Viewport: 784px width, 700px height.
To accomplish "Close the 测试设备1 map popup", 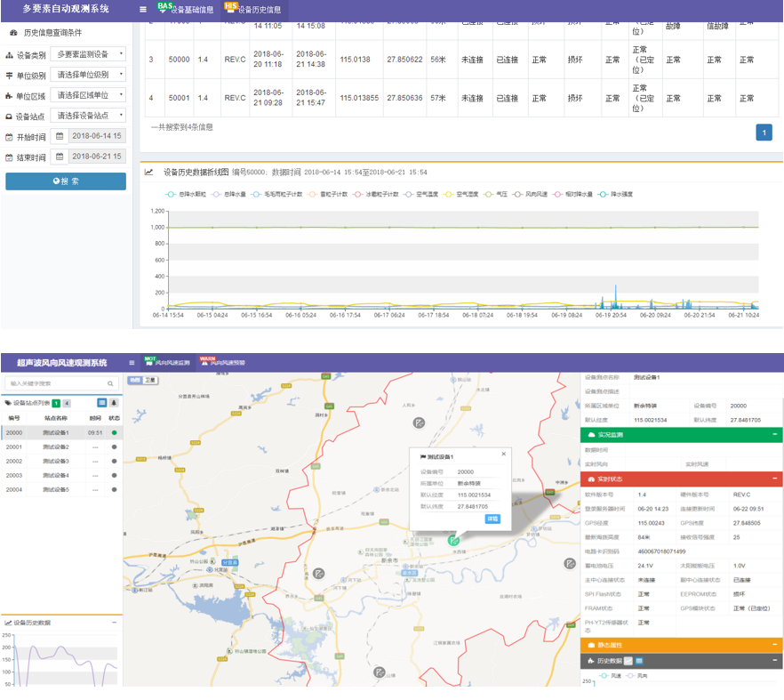I will pyautogui.click(x=503, y=453).
